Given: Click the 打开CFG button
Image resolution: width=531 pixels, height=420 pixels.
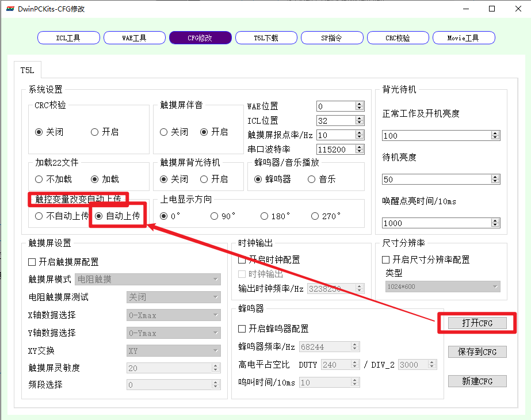Looking at the screenshot, I should click(477, 323).
